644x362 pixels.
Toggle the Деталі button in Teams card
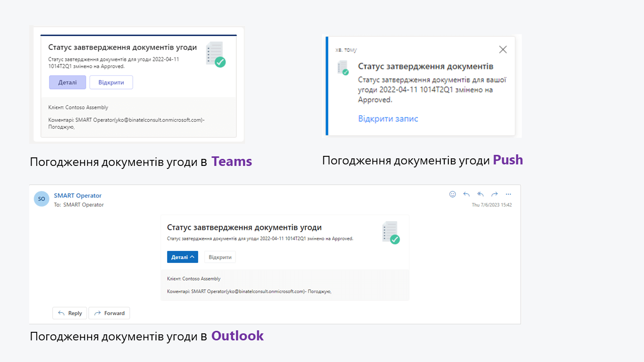click(x=67, y=82)
